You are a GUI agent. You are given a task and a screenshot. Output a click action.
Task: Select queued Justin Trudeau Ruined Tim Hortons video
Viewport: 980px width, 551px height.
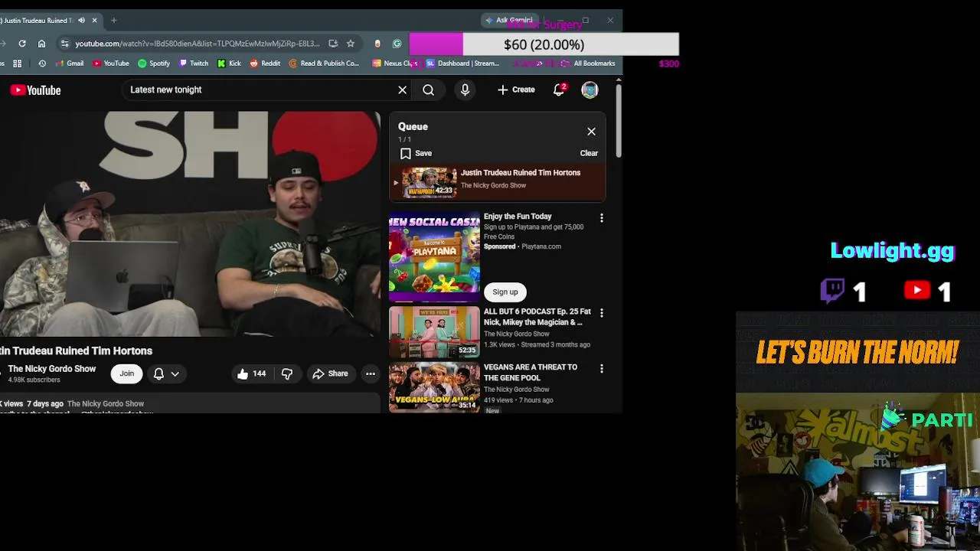coord(498,183)
